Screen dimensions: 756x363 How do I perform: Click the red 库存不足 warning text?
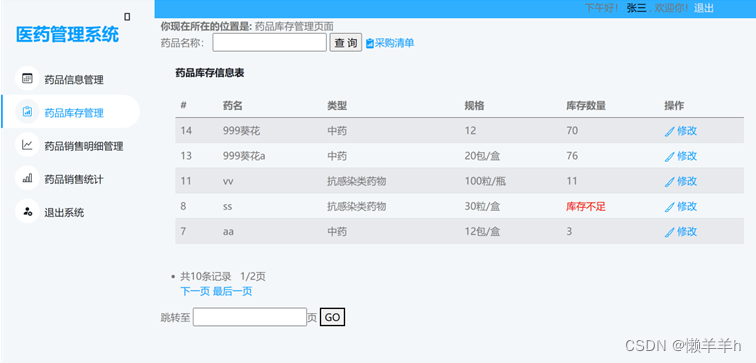[x=586, y=207]
